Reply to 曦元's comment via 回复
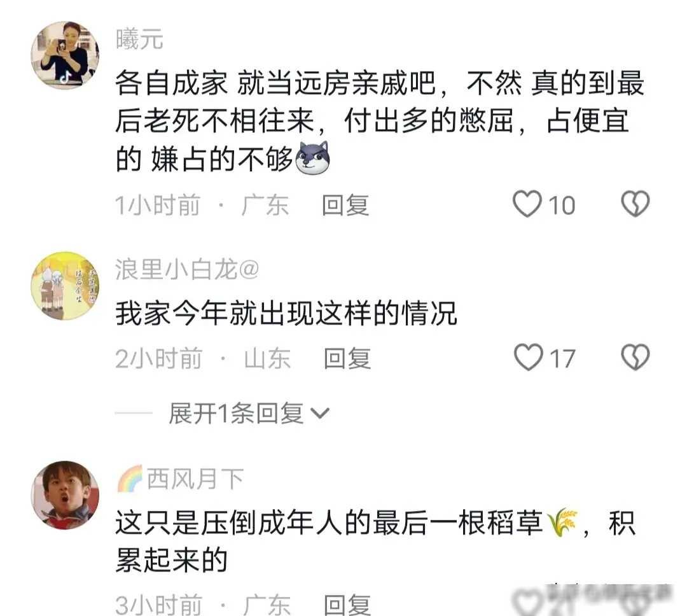This screenshot has width=687, height=616. point(345,205)
